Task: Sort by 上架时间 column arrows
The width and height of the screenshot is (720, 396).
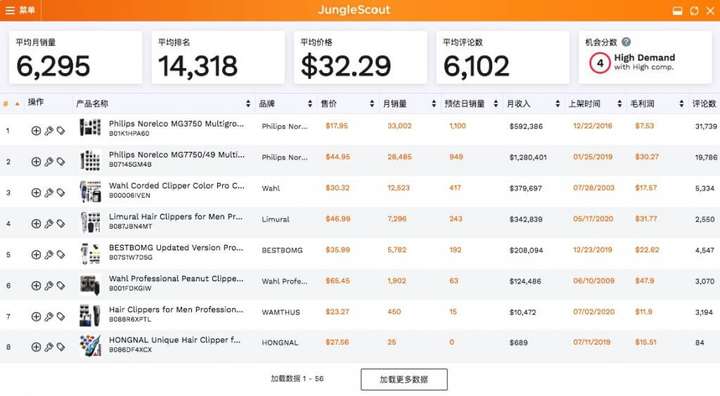Action: 619,104
